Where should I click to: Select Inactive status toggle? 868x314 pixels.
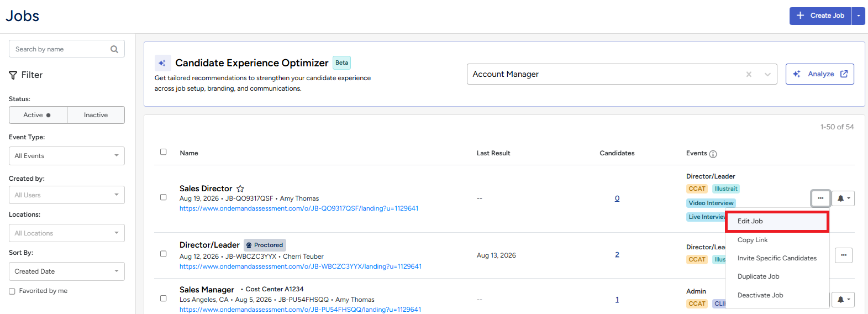point(96,115)
